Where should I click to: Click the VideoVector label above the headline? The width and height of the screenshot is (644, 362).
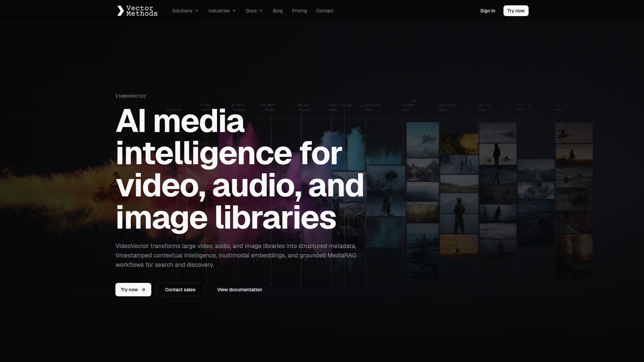coord(131,96)
